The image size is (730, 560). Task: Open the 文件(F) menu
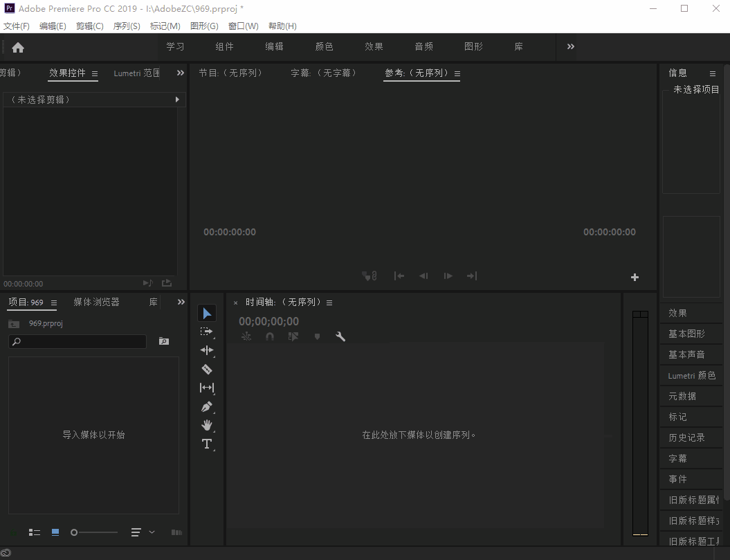[17, 26]
